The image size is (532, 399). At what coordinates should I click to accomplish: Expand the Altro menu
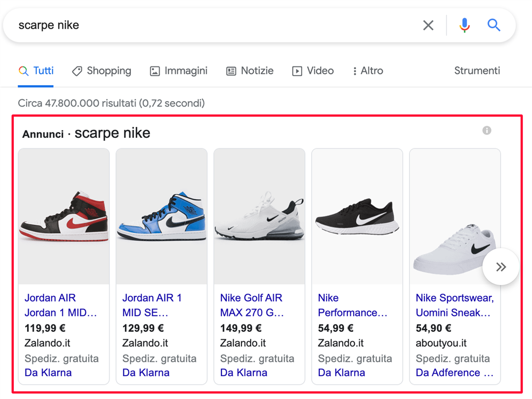(x=368, y=71)
